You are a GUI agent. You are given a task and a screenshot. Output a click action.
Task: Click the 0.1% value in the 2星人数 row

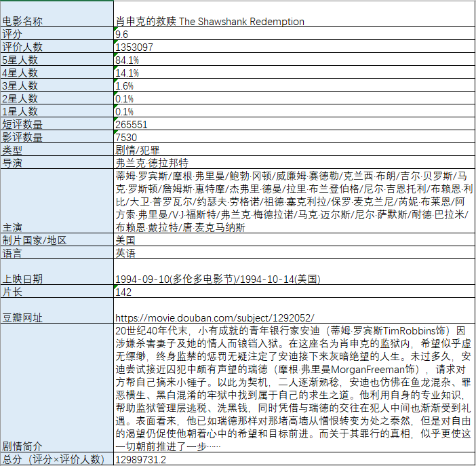(x=125, y=99)
